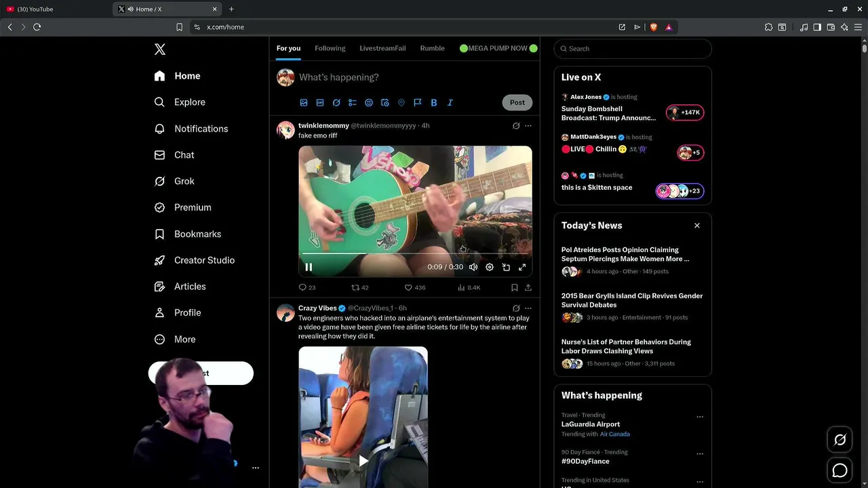Open Profile from the sidebar

click(178, 313)
